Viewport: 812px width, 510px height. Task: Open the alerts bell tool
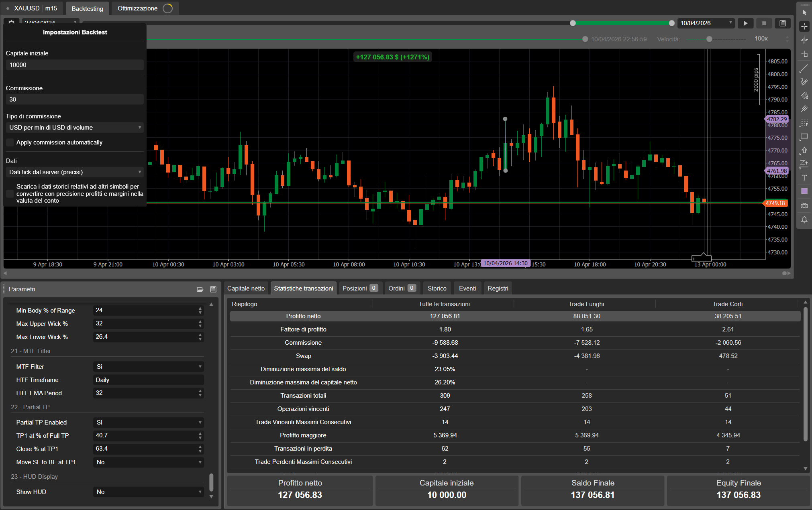pyautogui.click(x=804, y=219)
